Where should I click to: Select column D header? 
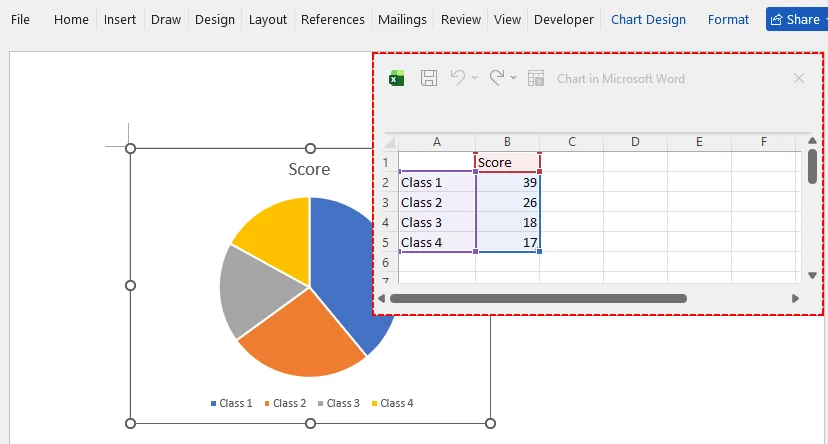[635, 142]
